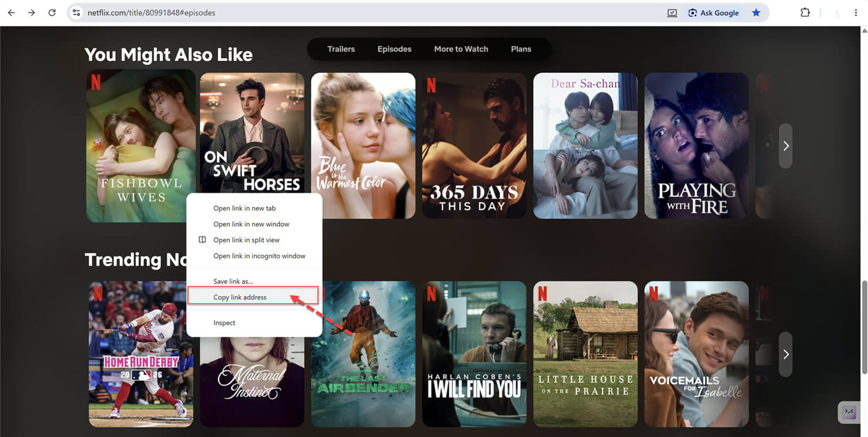This screenshot has width=868, height=437.
Task: Choose Open link in split view
Action: pos(254,240)
